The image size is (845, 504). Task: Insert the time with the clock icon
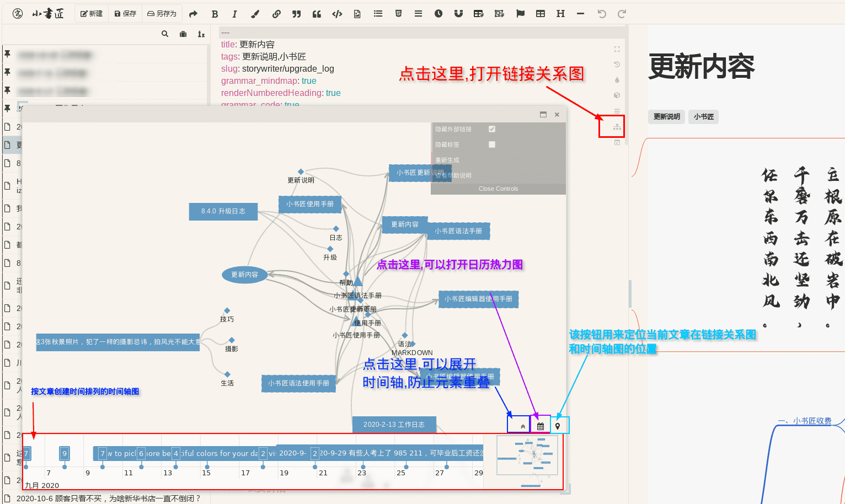(x=438, y=14)
